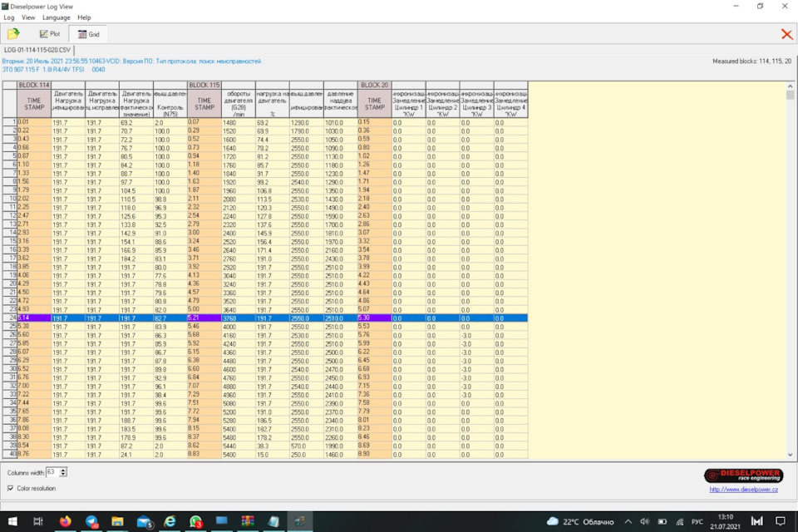Open the Help menu
The width and height of the screenshot is (798, 532).
[84, 17]
